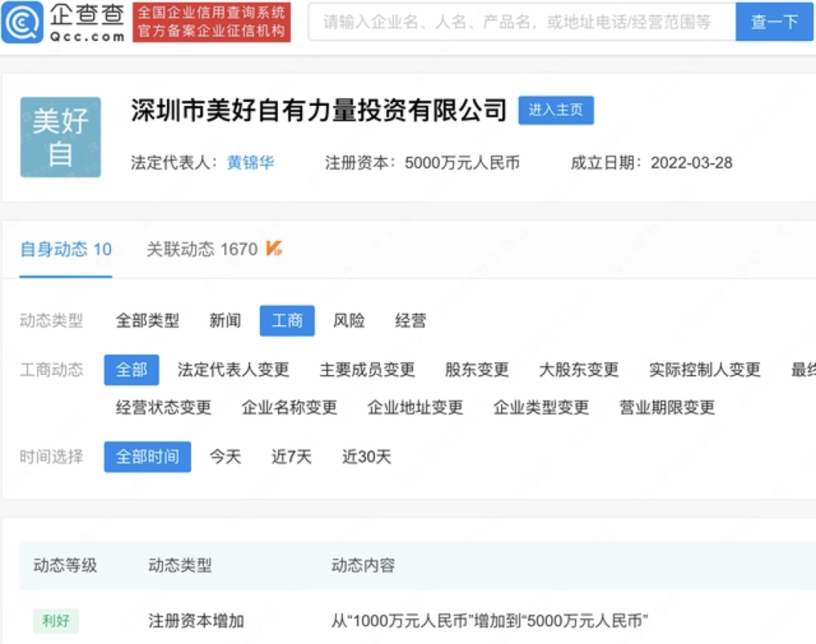Focus the company search input field
Screen dimensions: 816x644
(521, 22)
